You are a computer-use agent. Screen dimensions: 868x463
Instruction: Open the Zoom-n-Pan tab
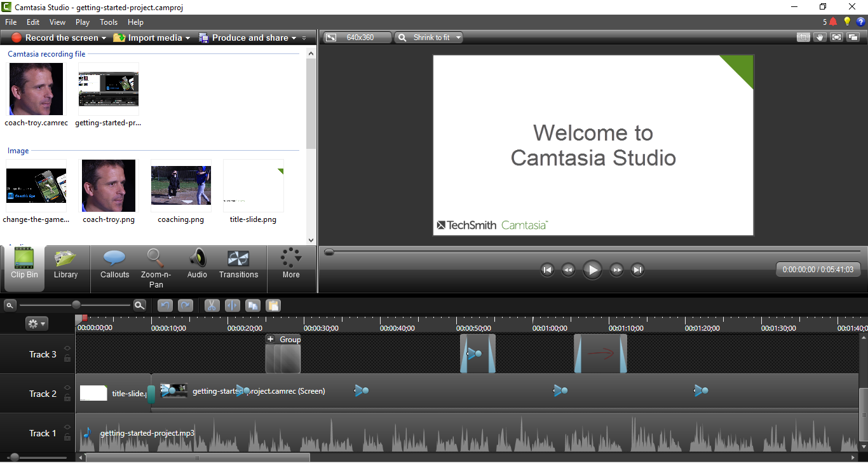(x=156, y=268)
